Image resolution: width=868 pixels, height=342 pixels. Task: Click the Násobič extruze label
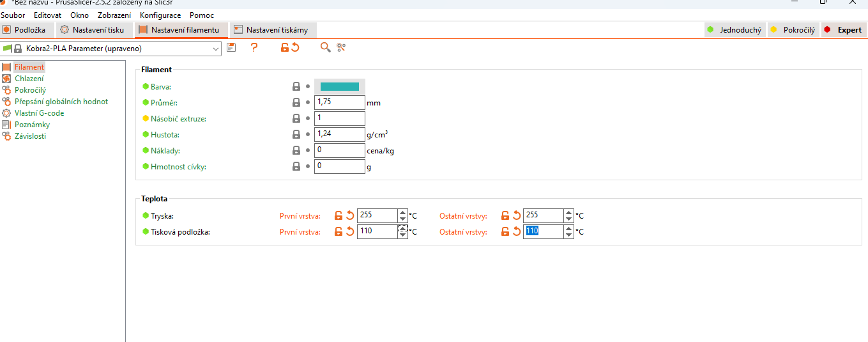178,119
